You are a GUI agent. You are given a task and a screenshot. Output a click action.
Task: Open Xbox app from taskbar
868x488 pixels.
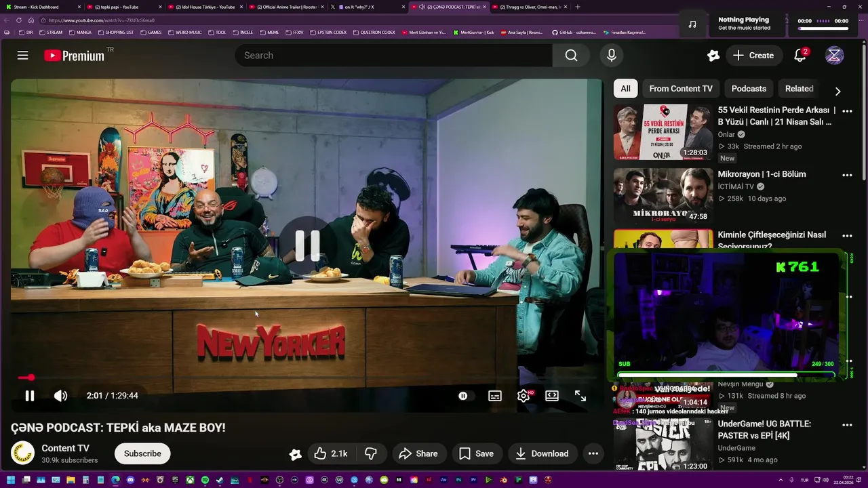(x=190, y=480)
